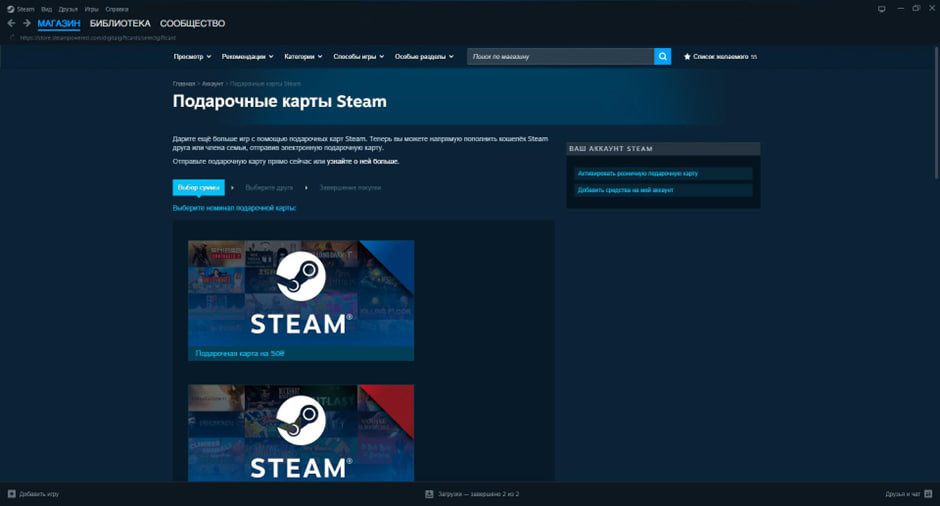Switch to the БИБЛИОТЕКА tab
The image size is (940, 506).
click(120, 23)
